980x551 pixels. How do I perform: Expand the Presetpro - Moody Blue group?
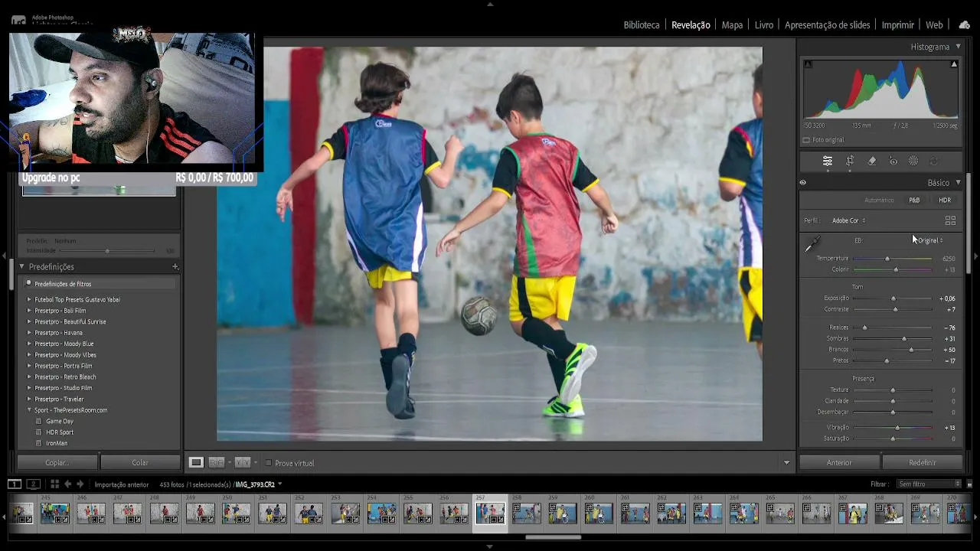click(x=29, y=344)
